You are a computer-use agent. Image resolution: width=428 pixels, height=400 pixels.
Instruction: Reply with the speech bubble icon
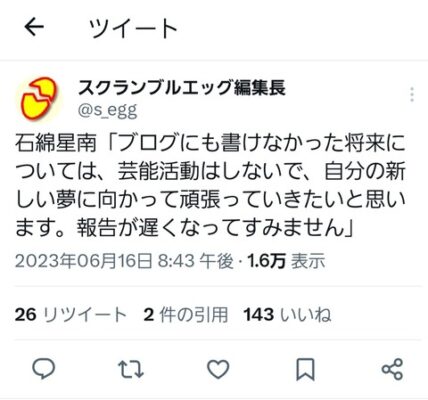(x=43, y=369)
